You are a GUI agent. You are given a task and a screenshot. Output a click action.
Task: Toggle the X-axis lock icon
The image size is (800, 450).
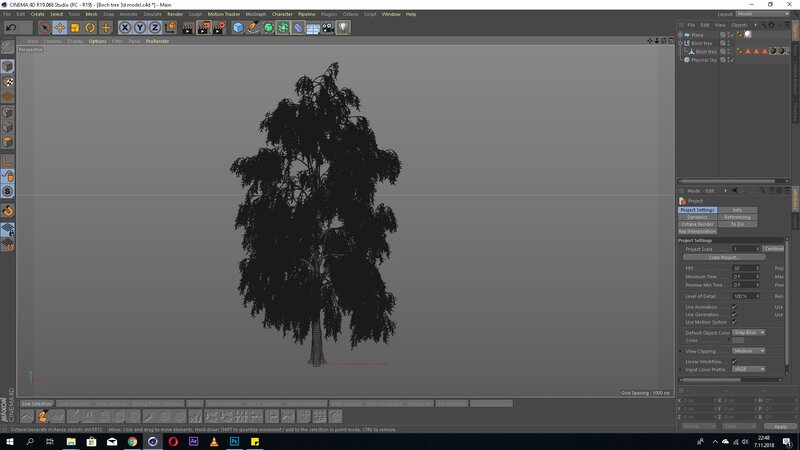125,28
